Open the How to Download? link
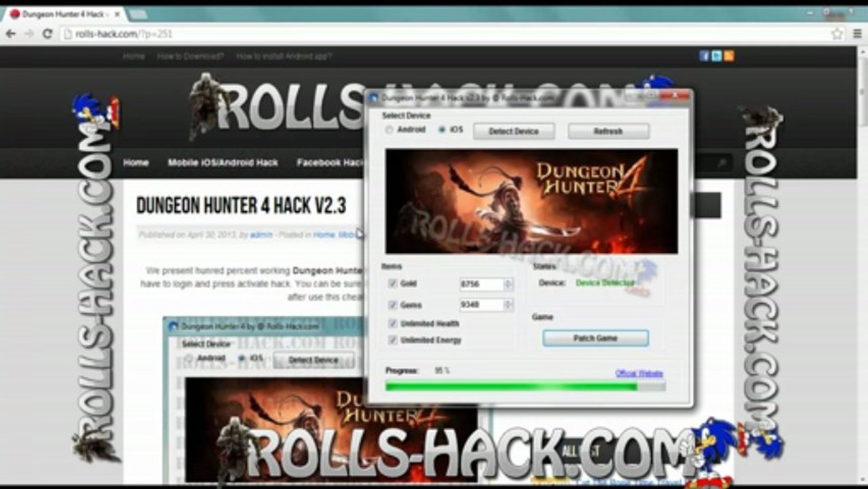 [x=191, y=56]
